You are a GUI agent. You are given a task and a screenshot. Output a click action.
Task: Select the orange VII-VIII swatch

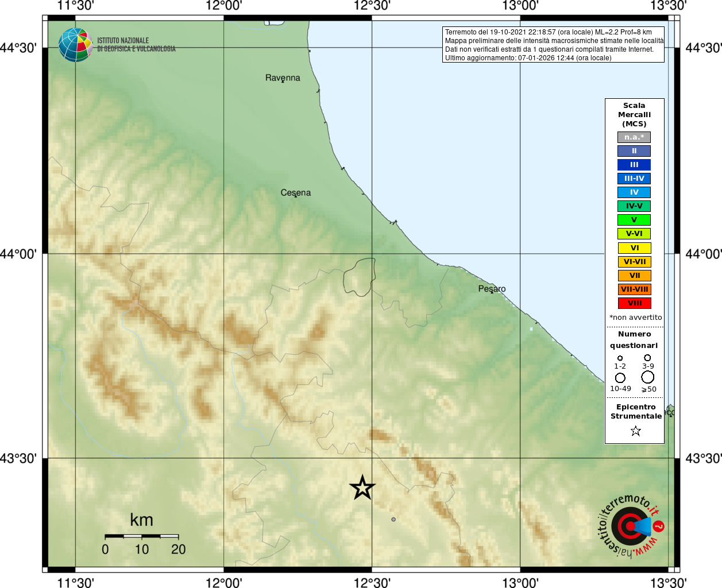click(x=634, y=289)
